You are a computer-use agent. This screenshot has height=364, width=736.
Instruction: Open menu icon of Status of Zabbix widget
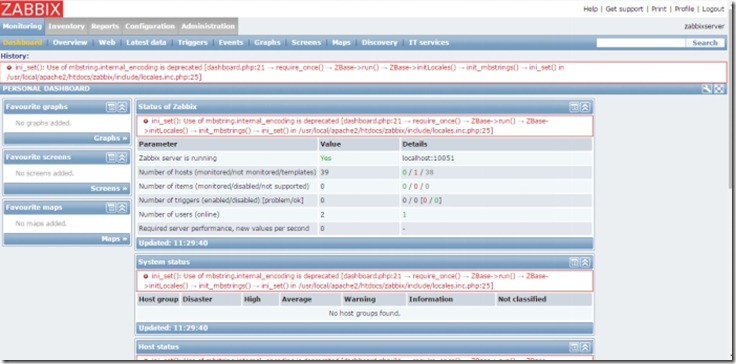tap(574, 107)
